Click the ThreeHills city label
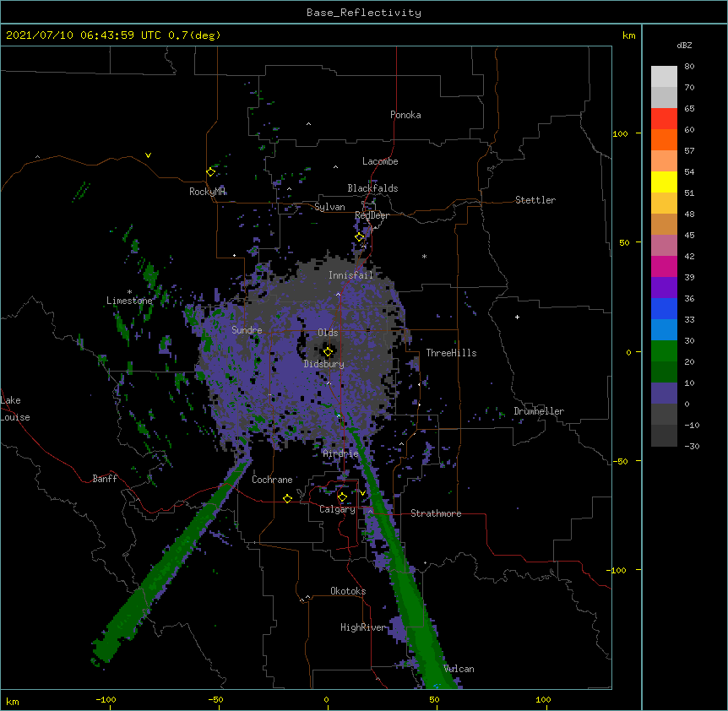The width and height of the screenshot is (728, 711). 451,353
